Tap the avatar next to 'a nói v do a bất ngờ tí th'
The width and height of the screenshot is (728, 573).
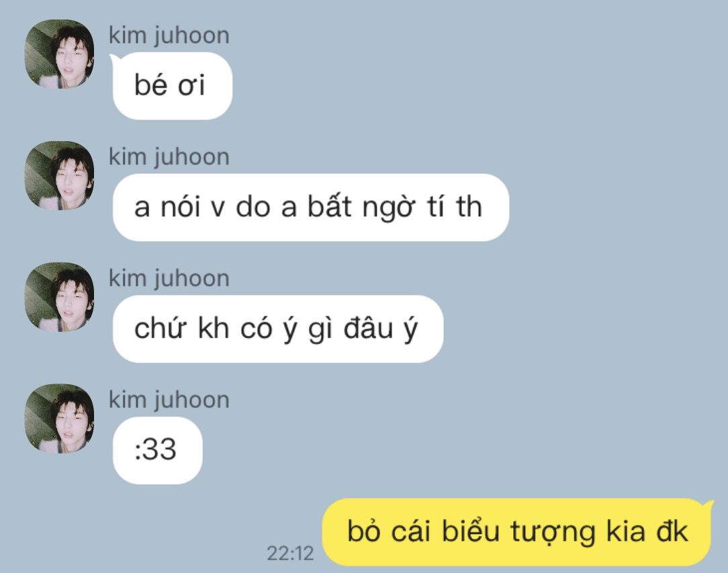point(59,175)
